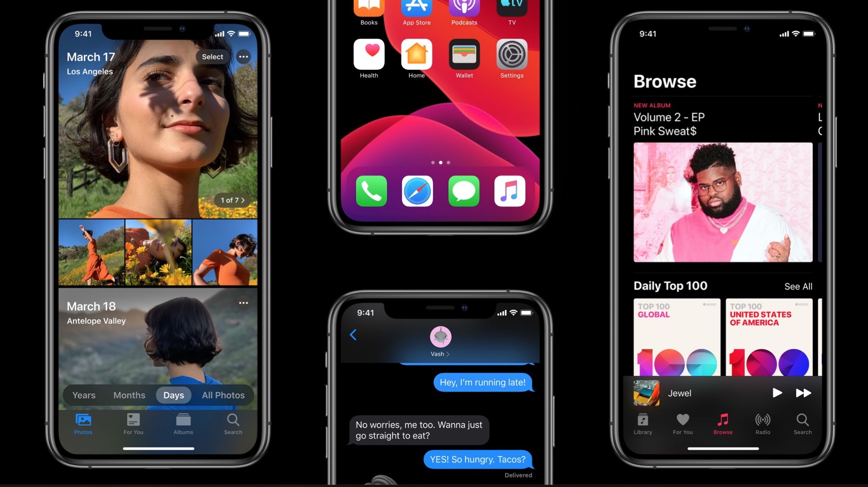This screenshot has height=487, width=868.
Task: Tap Select button in Photos app
Action: click(212, 56)
